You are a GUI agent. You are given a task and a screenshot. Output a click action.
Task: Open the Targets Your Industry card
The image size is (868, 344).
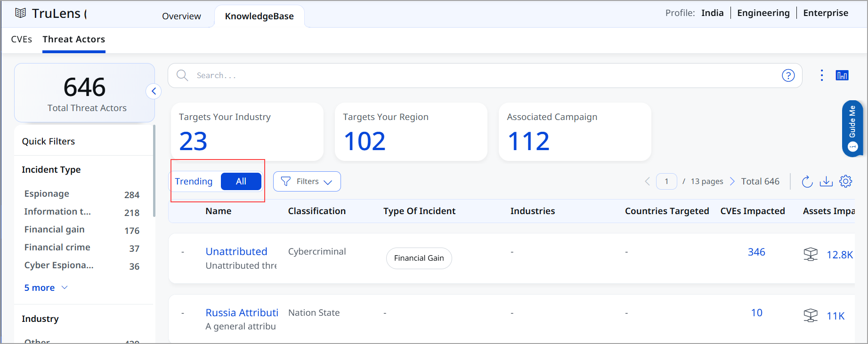247,132
